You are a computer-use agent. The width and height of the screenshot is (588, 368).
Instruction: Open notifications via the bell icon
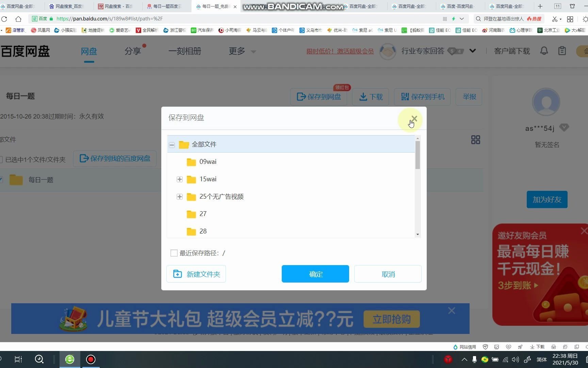[544, 50]
